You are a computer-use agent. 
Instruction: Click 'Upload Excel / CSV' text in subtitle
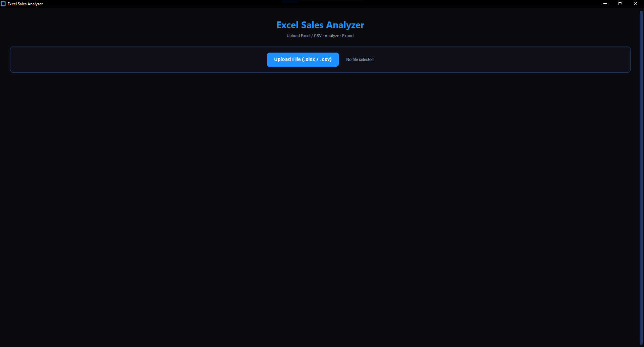[304, 36]
